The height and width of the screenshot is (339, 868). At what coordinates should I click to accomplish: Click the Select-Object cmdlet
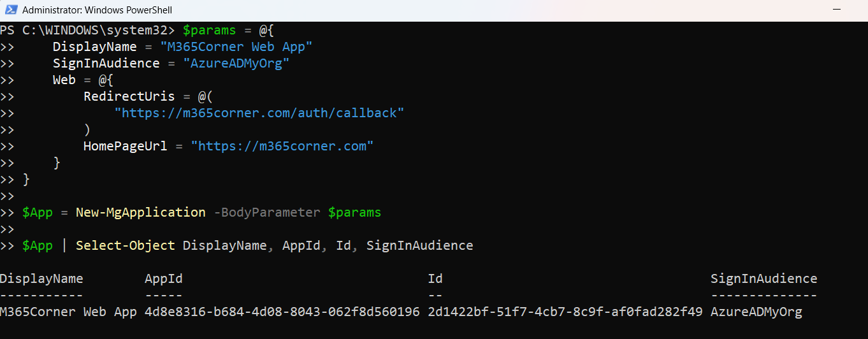(x=126, y=245)
